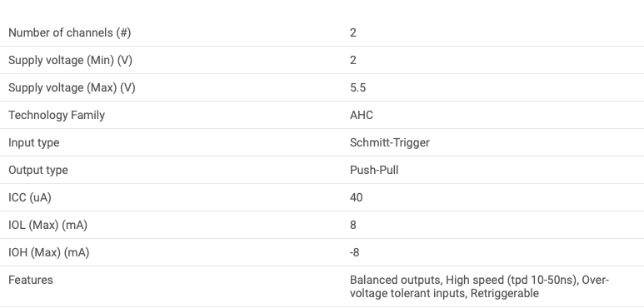
Task: Select the IOL value 8
Action: pos(352,225)
